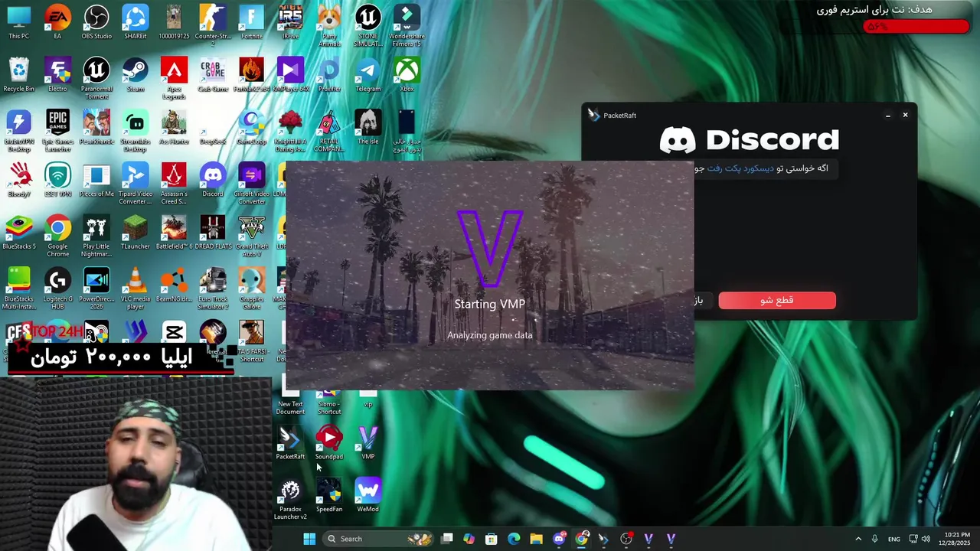Open the Proxifier desktop icon
Image resolution: width=980 pixels, height=551 pixels.
pyautogui.click(x=329, y=74)
